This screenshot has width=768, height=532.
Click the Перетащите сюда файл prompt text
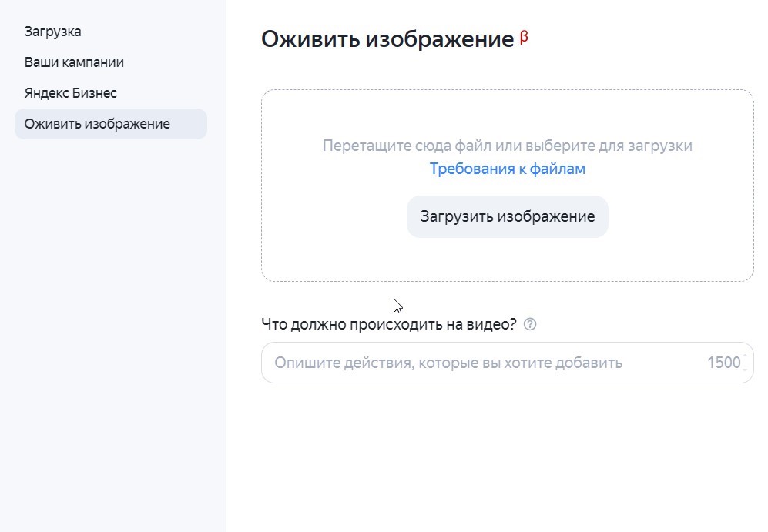pos(507,146)
